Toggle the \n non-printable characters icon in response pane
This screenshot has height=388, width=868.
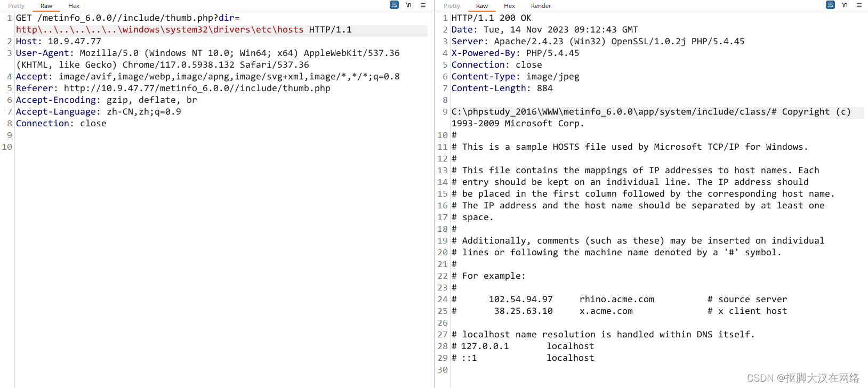845,5
